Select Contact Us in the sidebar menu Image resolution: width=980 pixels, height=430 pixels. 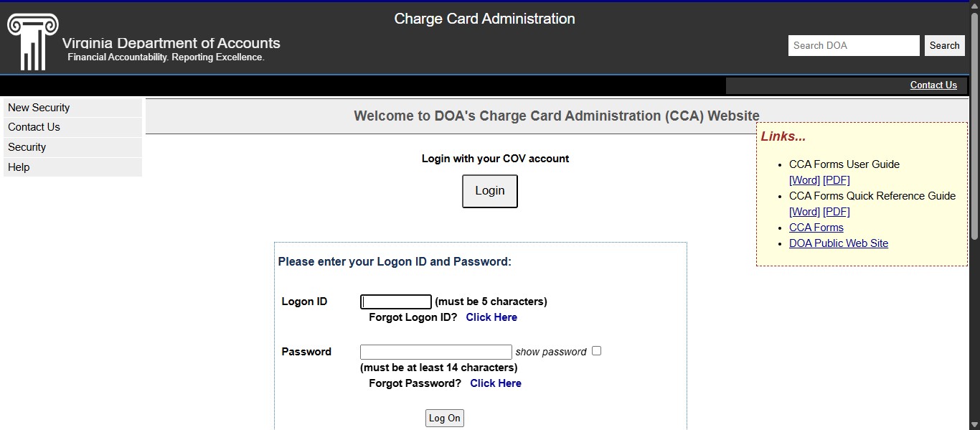click(x=34, y=127)
